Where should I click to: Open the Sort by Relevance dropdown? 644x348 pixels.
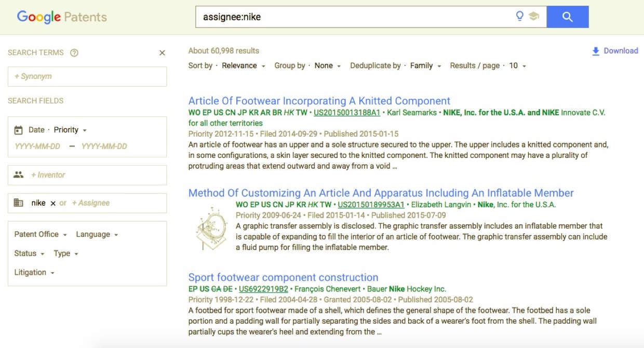pos(243,66)
